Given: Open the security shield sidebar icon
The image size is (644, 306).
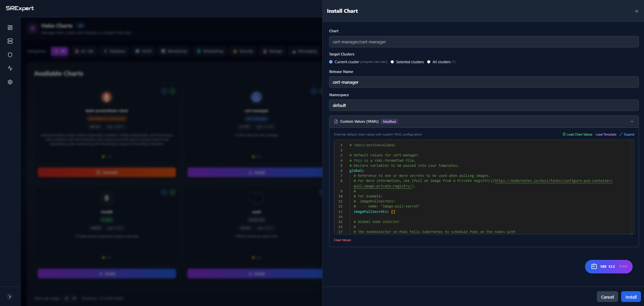Looking at the screenshot, I should pos(10,55).
